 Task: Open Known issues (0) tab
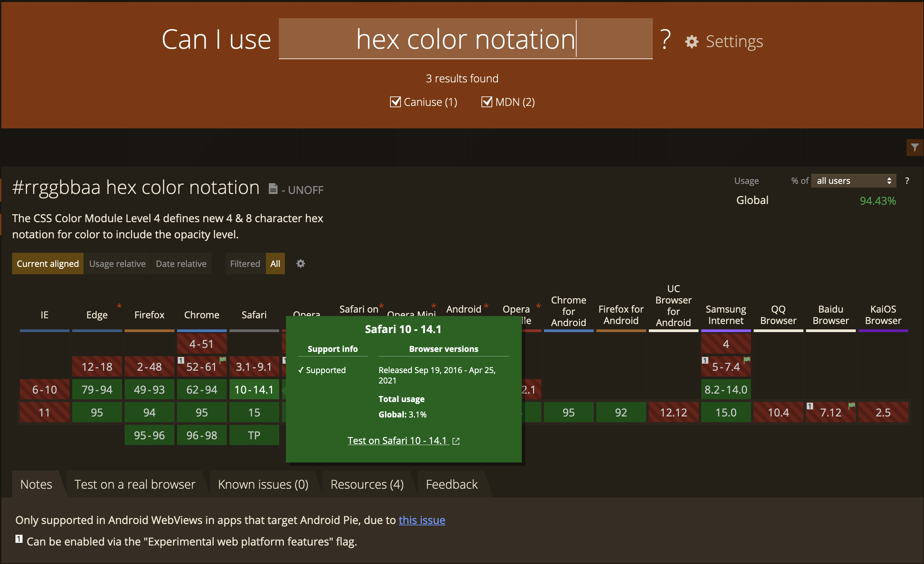[263, 484]
